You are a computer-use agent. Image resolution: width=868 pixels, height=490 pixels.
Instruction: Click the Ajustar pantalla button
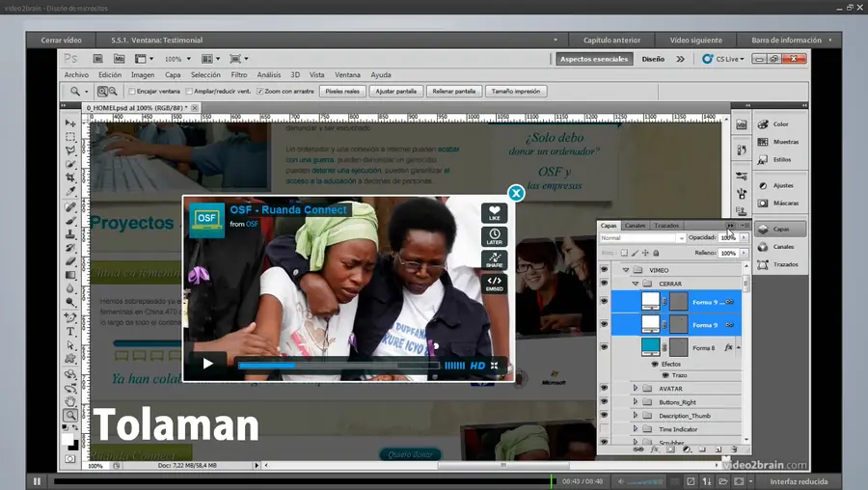pyautogui.click(x=395, y=92)
